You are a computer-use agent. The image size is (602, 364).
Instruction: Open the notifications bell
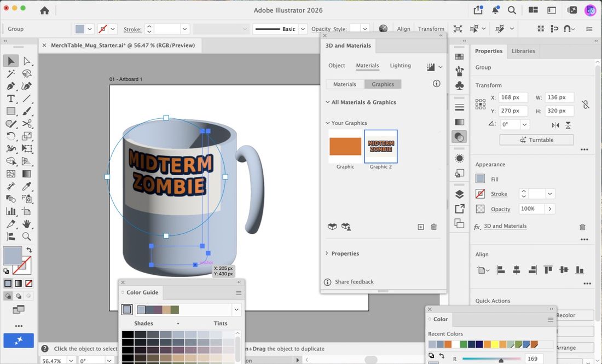click(495, 10)
